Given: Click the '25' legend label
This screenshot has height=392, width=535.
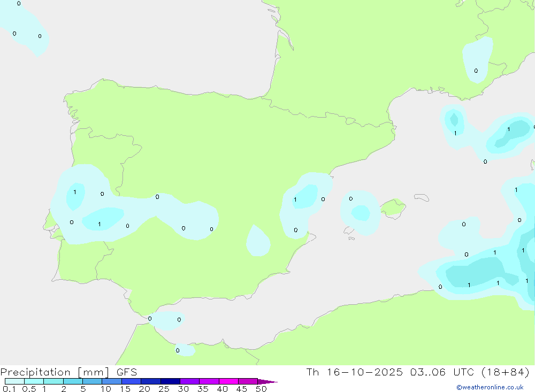Looking at the screenshot, I should click(164, 389).
